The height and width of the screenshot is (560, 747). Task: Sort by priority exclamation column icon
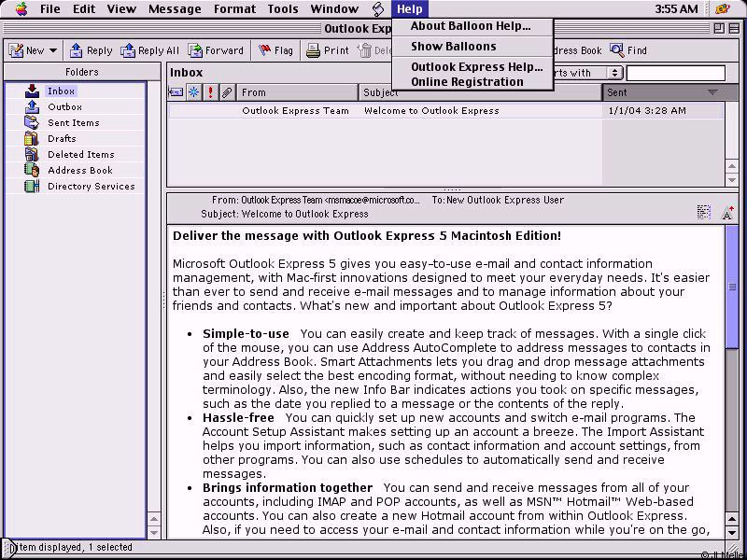click(211, 92)
